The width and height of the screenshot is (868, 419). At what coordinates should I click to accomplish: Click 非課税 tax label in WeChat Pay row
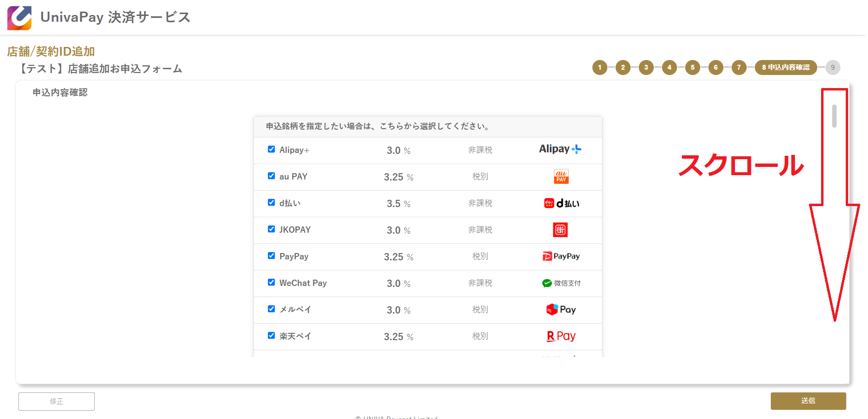(x=480, y=283)
